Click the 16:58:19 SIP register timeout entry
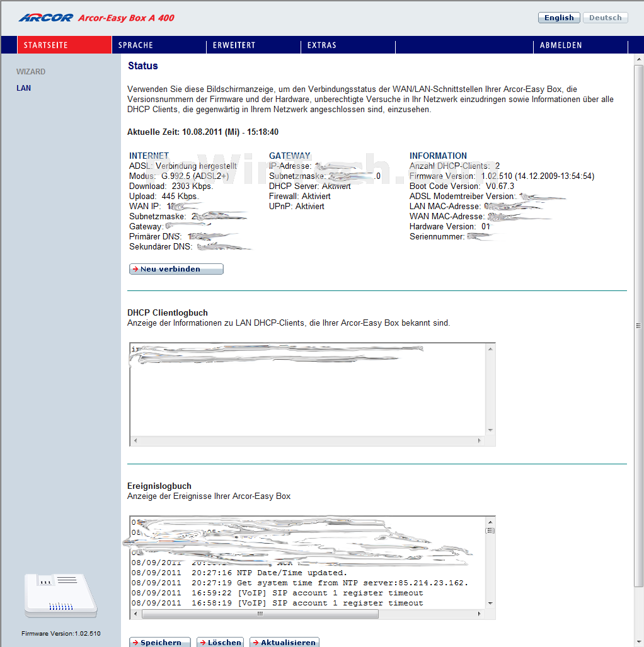The image size is (644, 647). tap(277, 604)
